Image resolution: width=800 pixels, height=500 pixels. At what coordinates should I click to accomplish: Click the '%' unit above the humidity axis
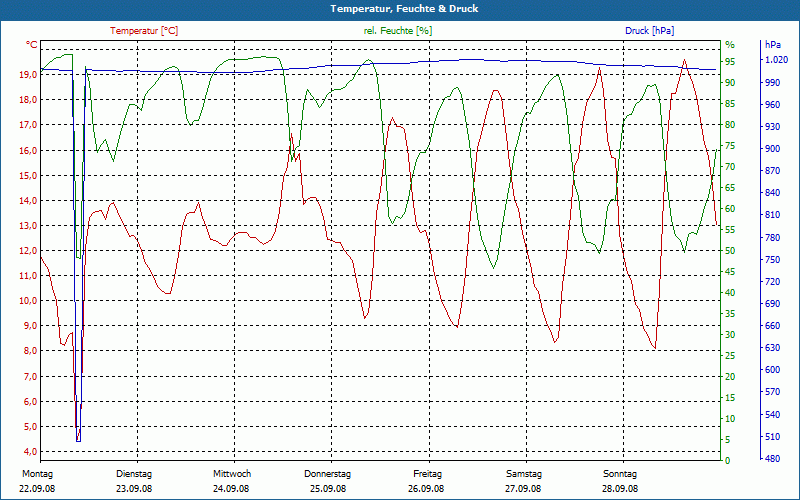point(730,44)
